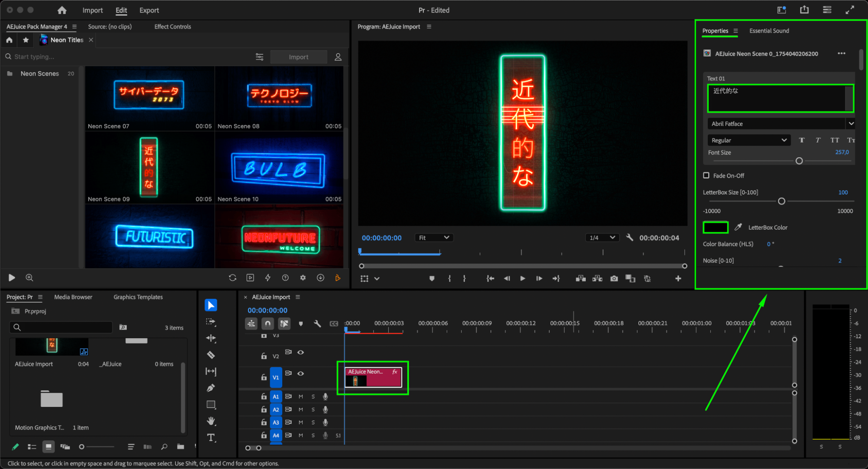Select the Type tool

[x=211, y=437]
